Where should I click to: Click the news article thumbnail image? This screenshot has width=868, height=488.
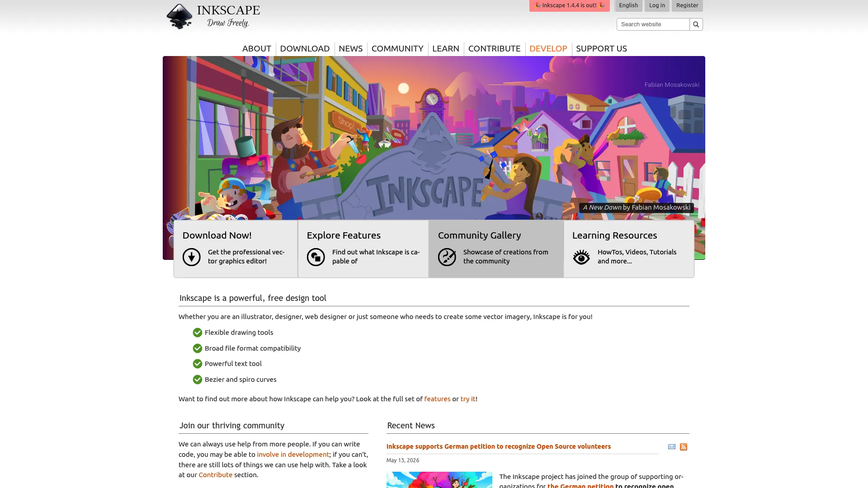point(439,480)
